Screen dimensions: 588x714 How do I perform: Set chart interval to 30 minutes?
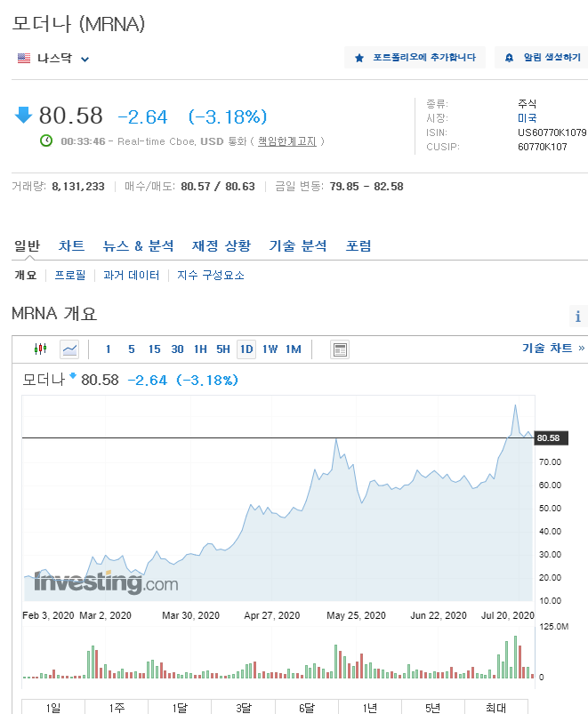[177, 349]
